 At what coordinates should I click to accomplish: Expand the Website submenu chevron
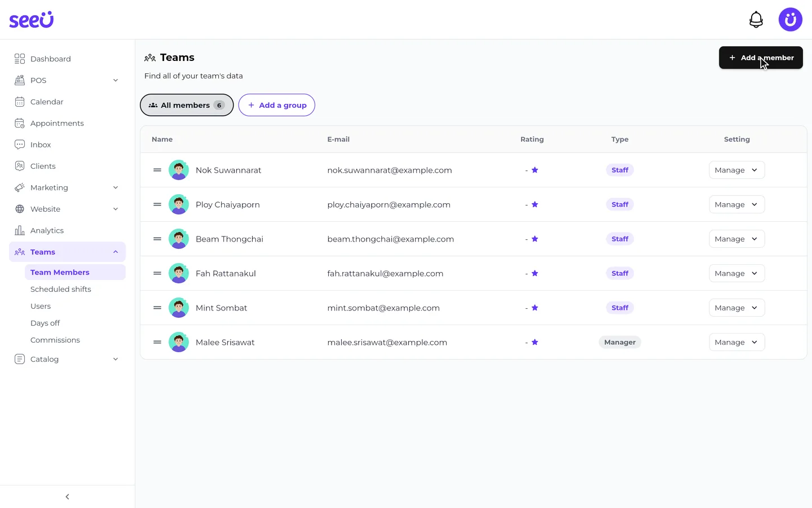coord(116,209)
